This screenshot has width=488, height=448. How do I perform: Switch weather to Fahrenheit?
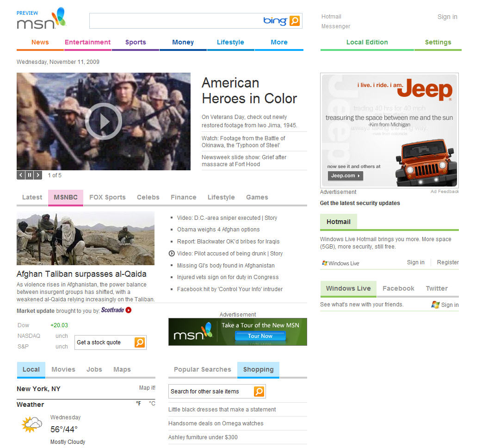[x=138, y=403]
